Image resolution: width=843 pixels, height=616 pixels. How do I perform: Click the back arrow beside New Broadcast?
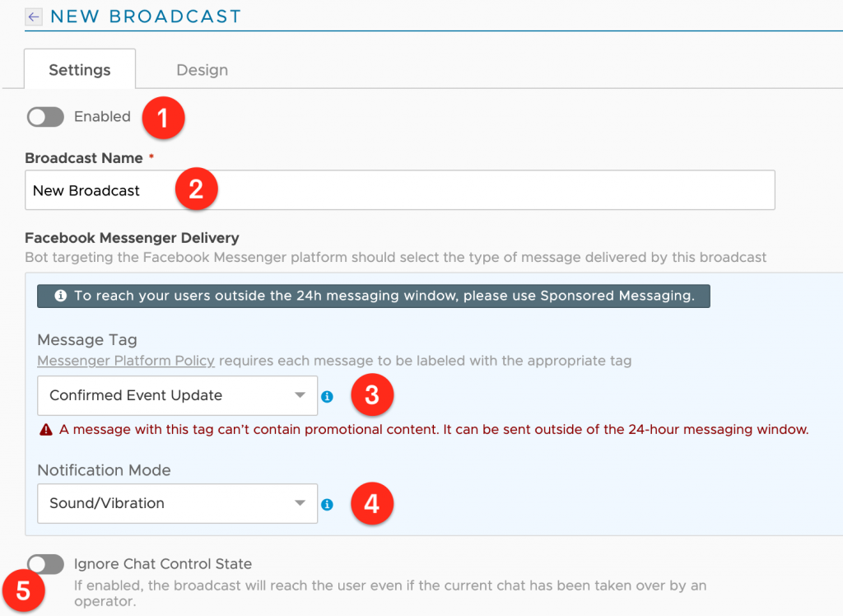click(x=33, y=16)
